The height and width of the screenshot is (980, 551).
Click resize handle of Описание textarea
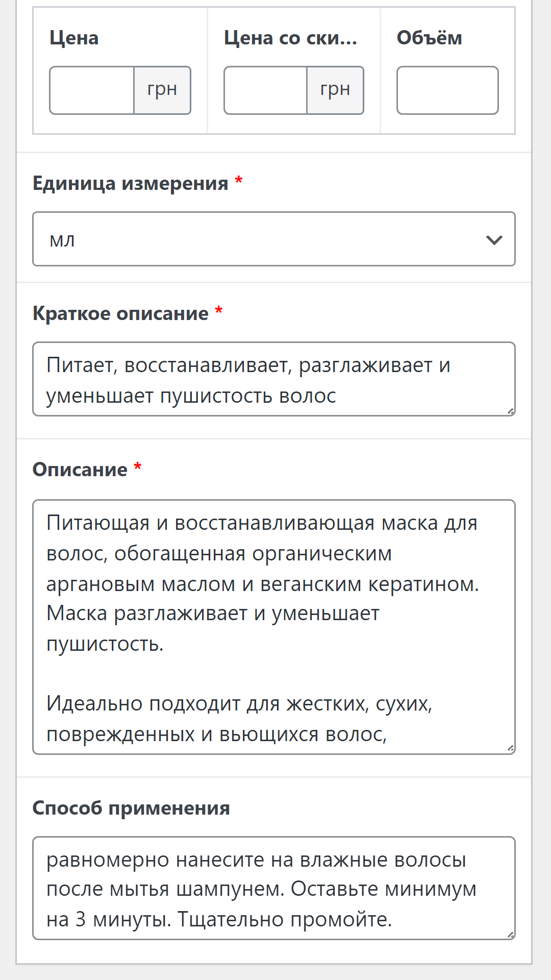coord(510,749)
